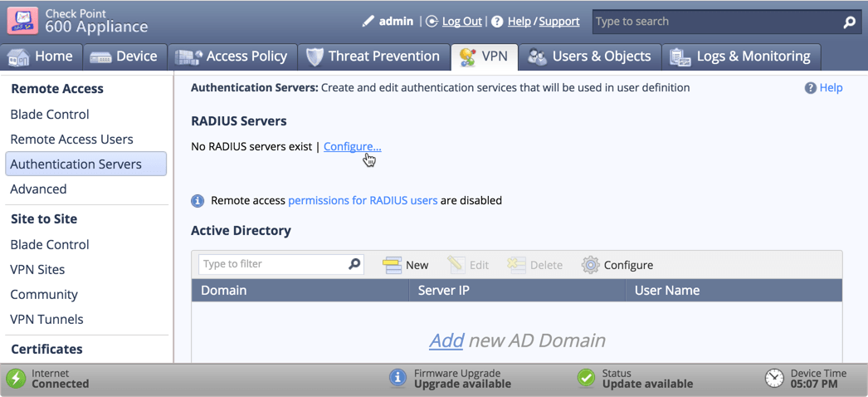Click the Configure gear toolbar button

pyautogui.click(x=617, y=265)
